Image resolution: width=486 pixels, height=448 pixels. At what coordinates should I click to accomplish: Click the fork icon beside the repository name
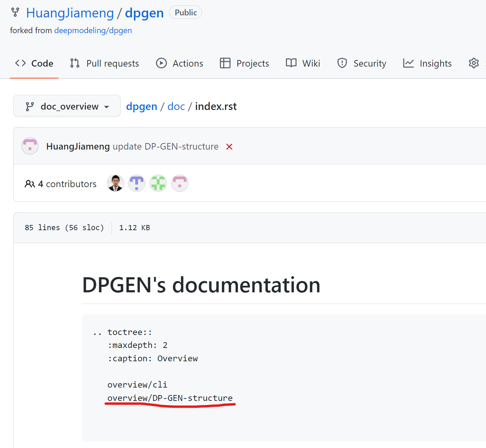[15, 13]
